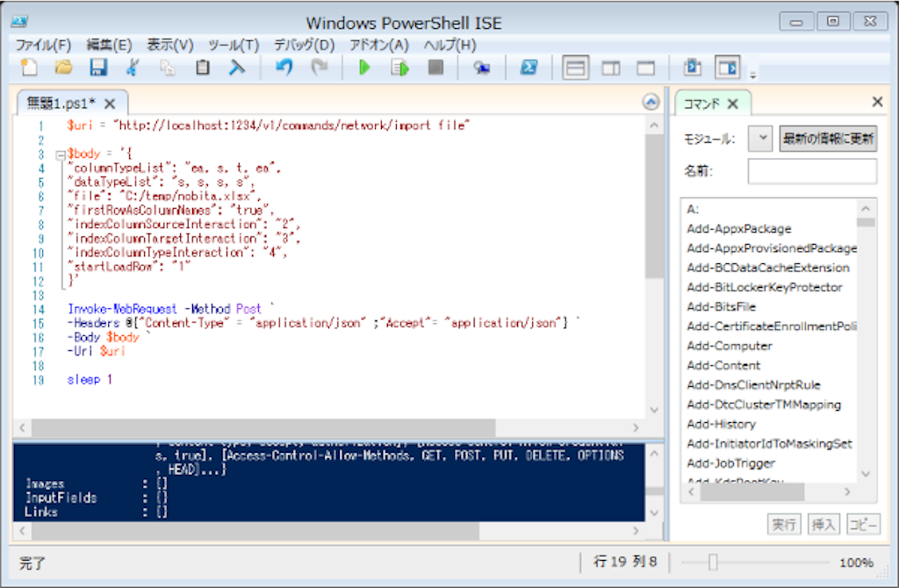Open toolbar overflow options arrow
The image size is (899, 588).
753,75
